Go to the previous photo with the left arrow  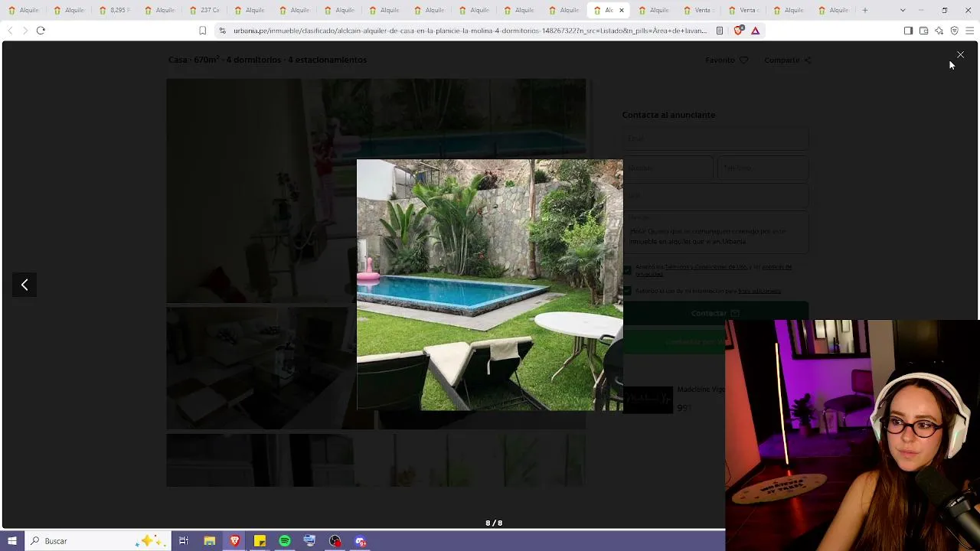tap(24, 285)
